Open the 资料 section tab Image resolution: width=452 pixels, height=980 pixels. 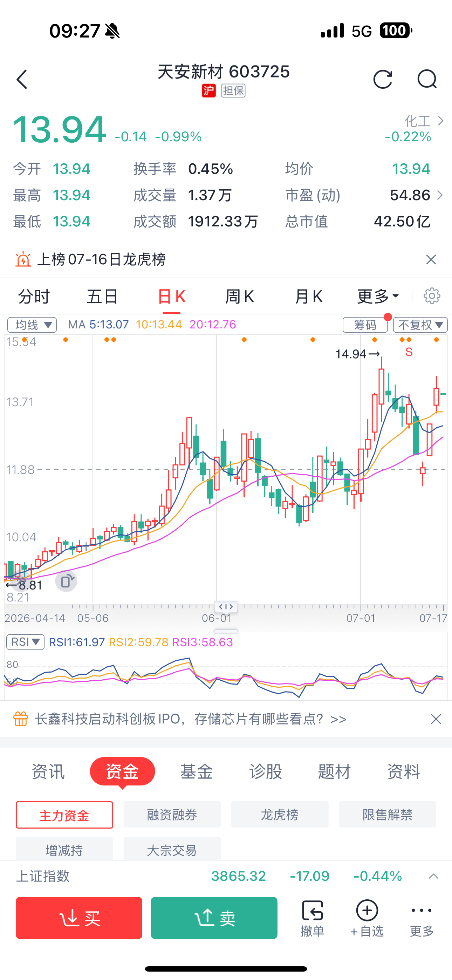(404, 771)
